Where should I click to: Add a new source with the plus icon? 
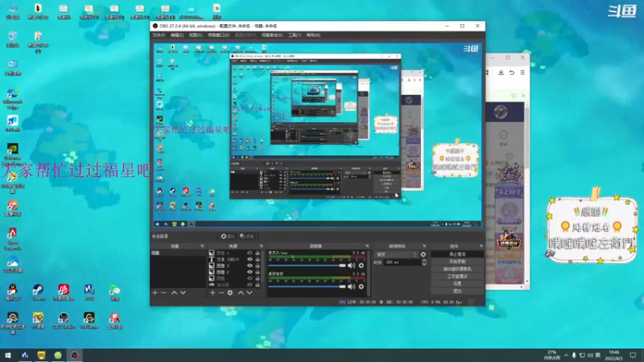(213, 293)
